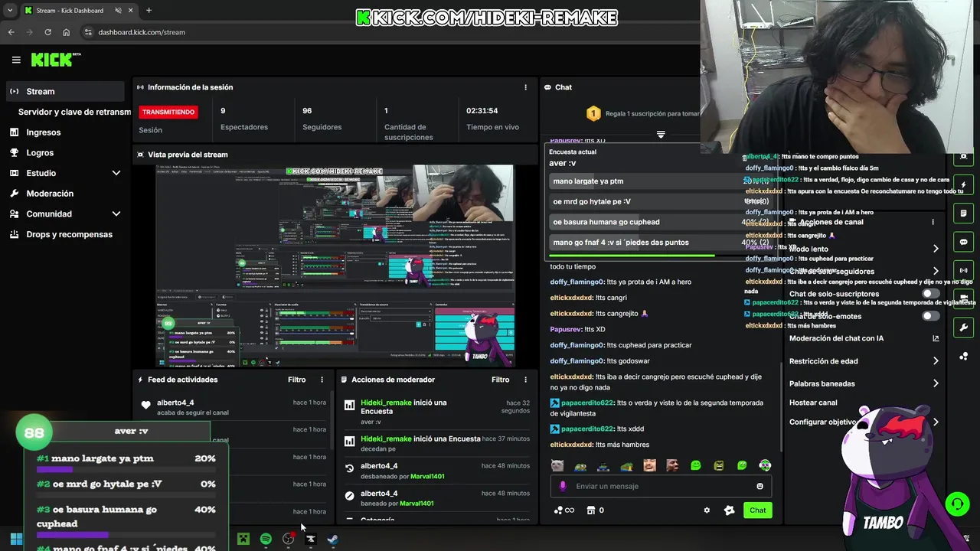Open Modo lento submenu arrow

click(x=936, y=249)
